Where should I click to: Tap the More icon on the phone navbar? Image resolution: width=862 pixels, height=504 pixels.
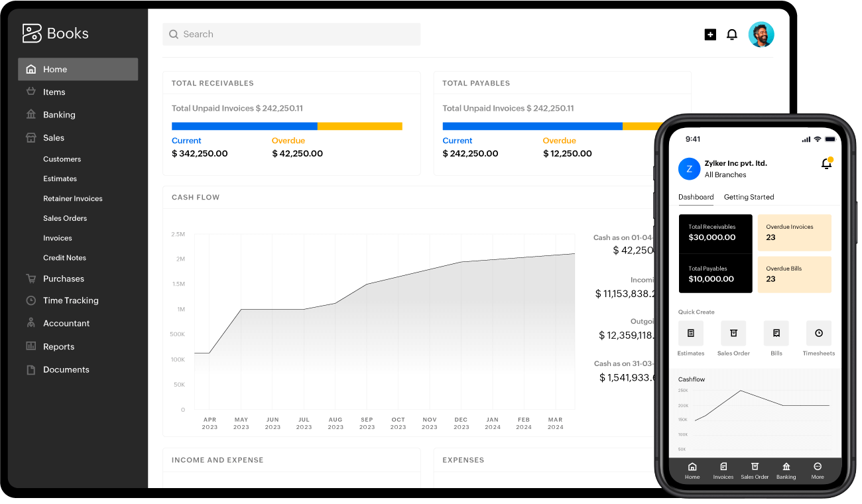click(x=818, y=471)
